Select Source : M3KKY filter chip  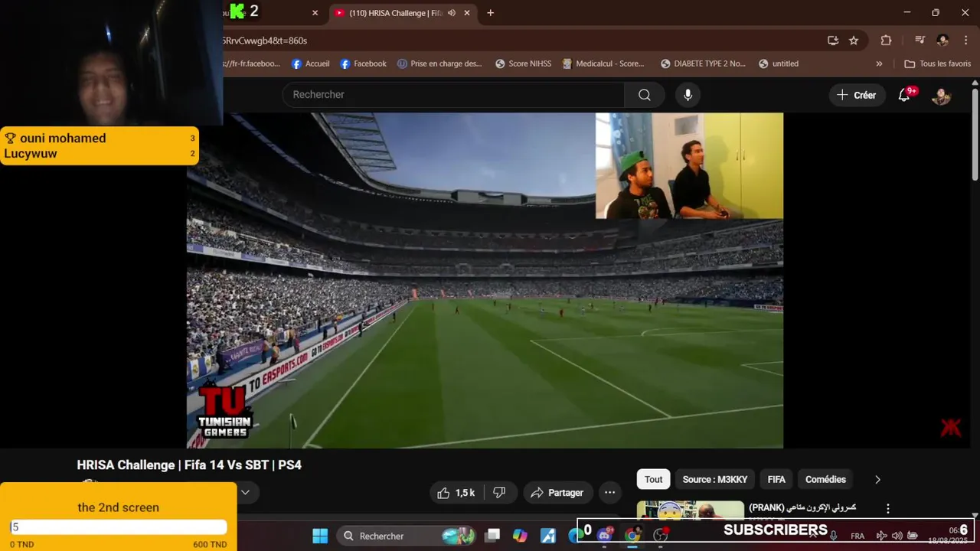[x=715, y=480]
